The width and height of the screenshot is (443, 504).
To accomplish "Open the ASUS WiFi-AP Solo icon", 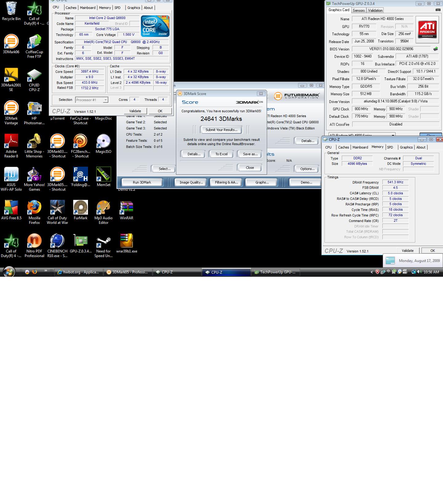I will [11, 179].
